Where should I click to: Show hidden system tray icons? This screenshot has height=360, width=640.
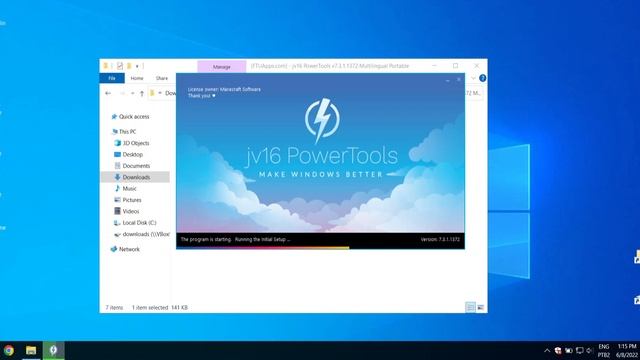pyautogui.click(x=547, y=351)
